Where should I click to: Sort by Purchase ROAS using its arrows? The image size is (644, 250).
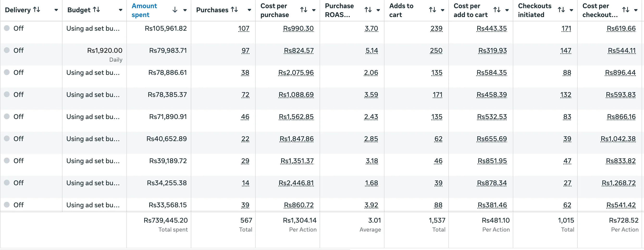tap(368, 10)
